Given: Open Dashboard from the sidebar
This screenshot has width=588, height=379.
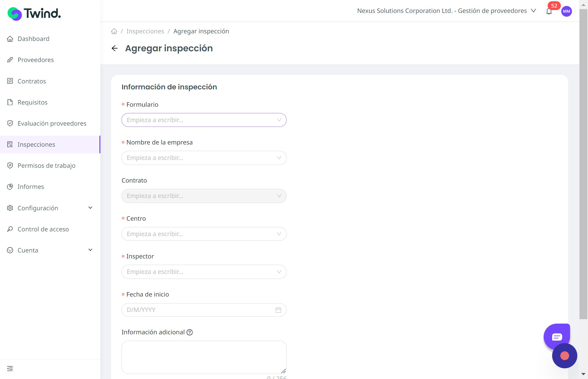Looking at the screenshot, I should coord(50,39).
